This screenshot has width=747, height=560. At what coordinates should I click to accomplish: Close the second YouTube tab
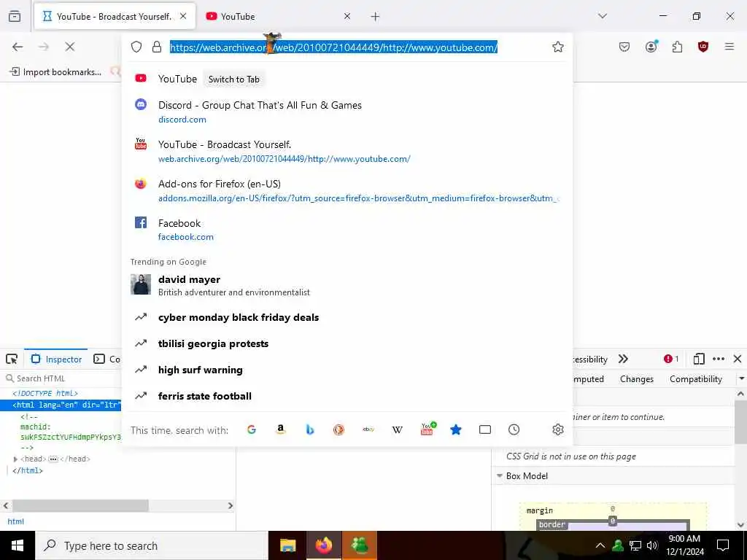pos(347,16)
